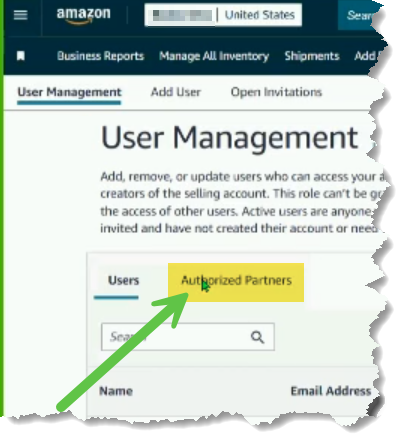Click the Email Address column header
The image size is (397, 435).
click(x=331, y=391)
